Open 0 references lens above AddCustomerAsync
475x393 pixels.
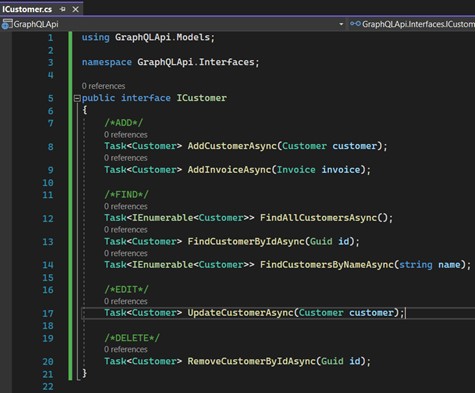tap(126, 135)
